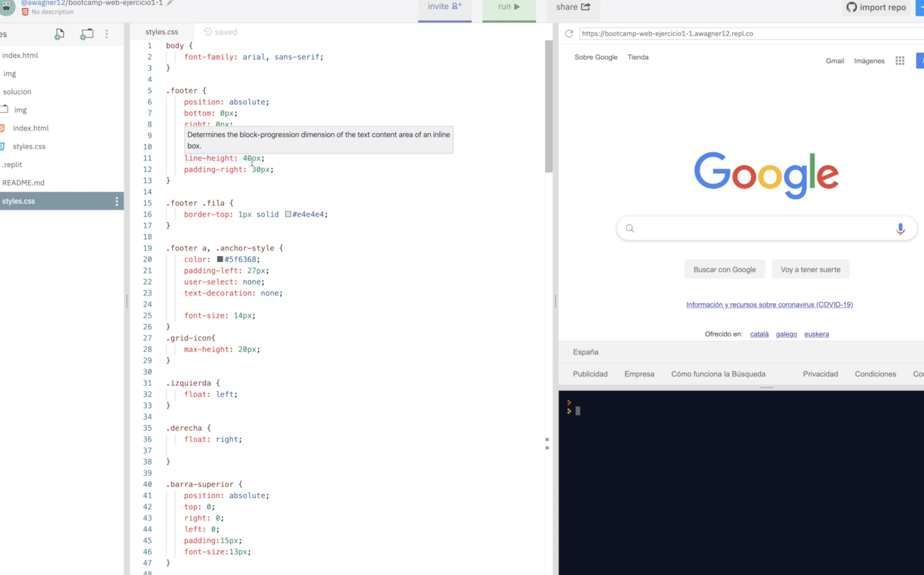Click the microphone voice search icon
The width and height of the screenshot is (924, 575).
point(900,229)
